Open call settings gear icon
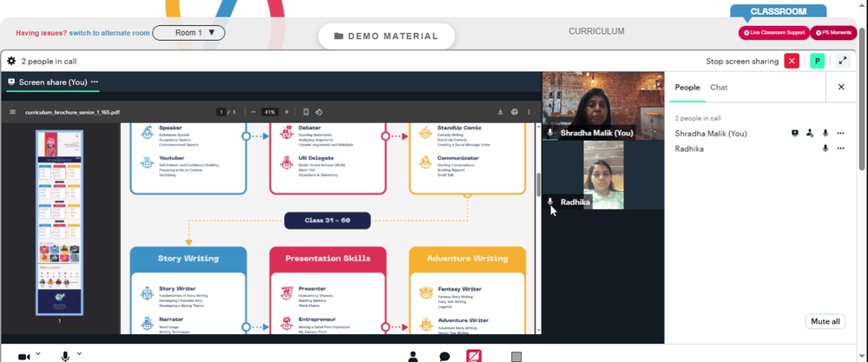The width and height of the screenshot is (868, 362). [11, 61]
